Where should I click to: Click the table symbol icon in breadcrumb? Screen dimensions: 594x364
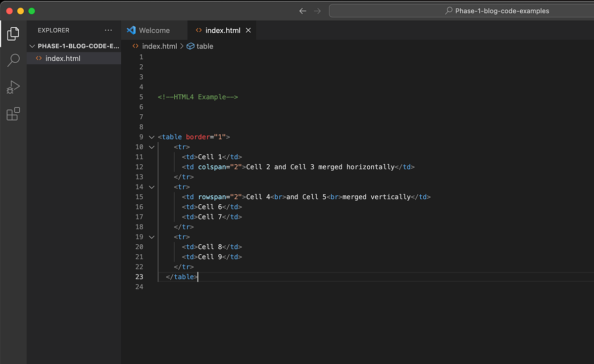[x=191, y=46]
